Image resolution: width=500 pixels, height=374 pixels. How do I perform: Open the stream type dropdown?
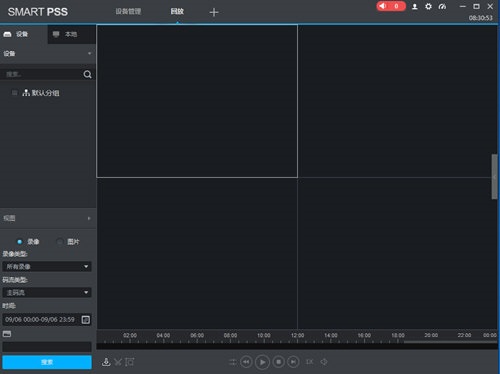(47, 292)
